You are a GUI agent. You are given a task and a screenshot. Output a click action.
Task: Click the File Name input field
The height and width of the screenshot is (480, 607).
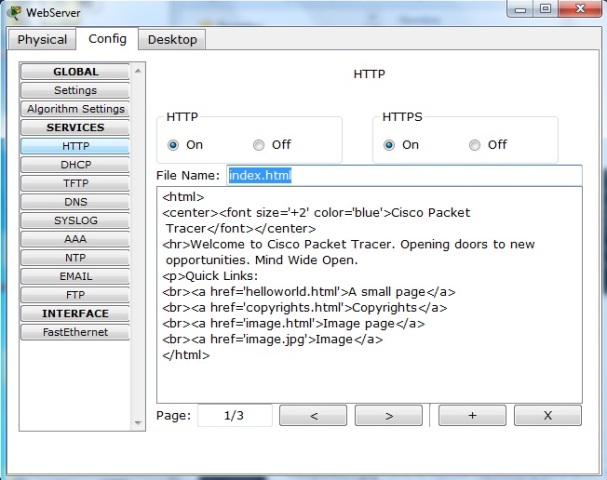click(403, 176)
